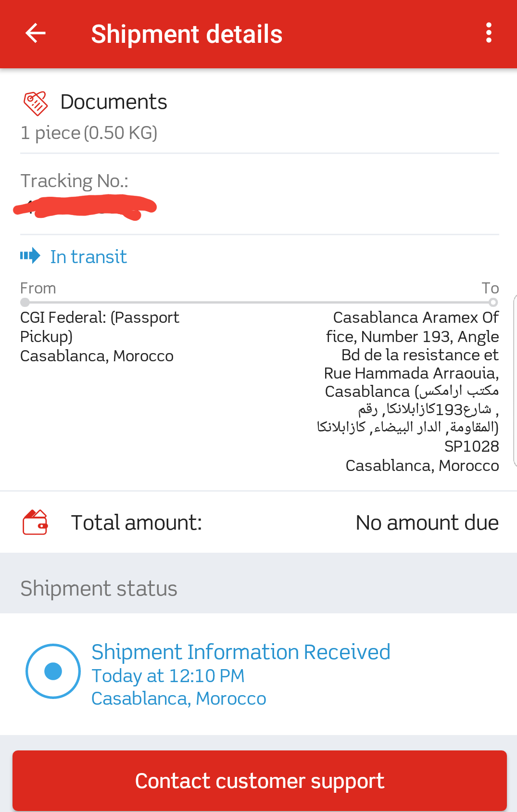Tap the Shipment Information Received text
The image size is (517, 812).
(x=240, y=652)
